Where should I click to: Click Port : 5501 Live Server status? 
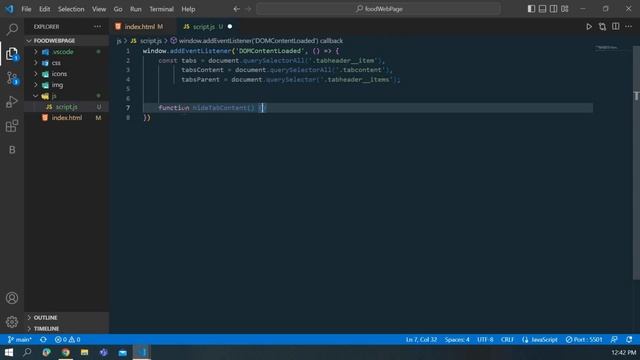(x=584, y=340)
